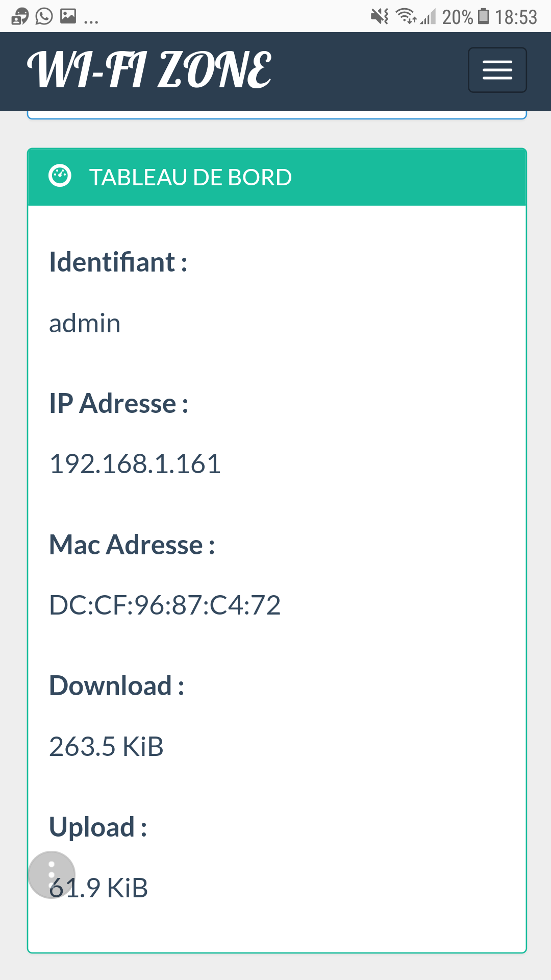Tap the floating three-dots assistive button
Viewport: 551px width, 980px height.
[x=52, y=875]
